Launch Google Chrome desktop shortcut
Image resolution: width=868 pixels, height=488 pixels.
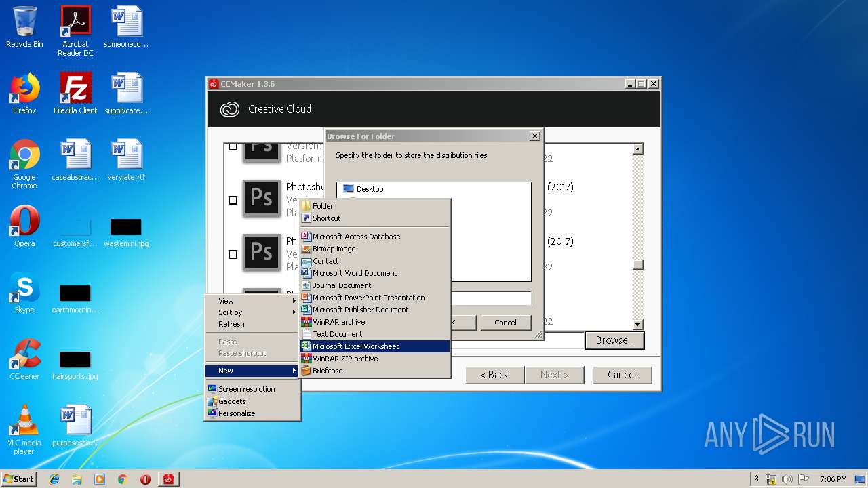(x=24, y=164)
